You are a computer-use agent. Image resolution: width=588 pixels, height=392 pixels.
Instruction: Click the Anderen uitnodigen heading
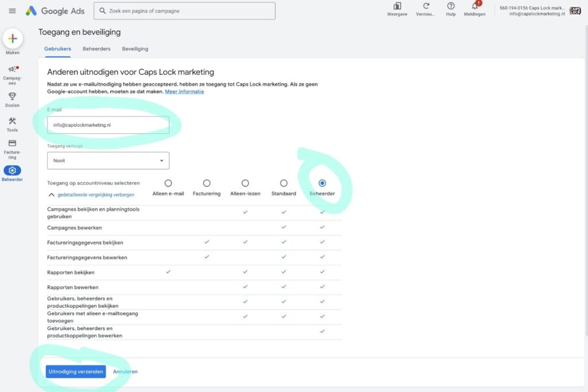click(x=130, y=72)
